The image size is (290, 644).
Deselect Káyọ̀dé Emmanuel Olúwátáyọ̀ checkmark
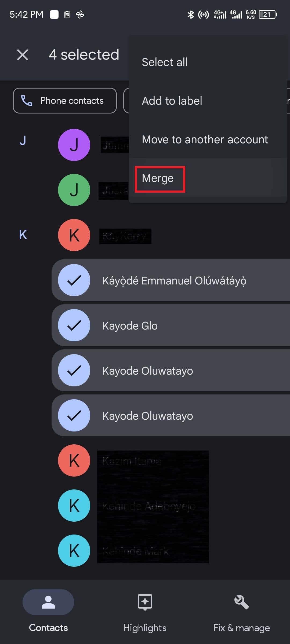click(74, 280)
